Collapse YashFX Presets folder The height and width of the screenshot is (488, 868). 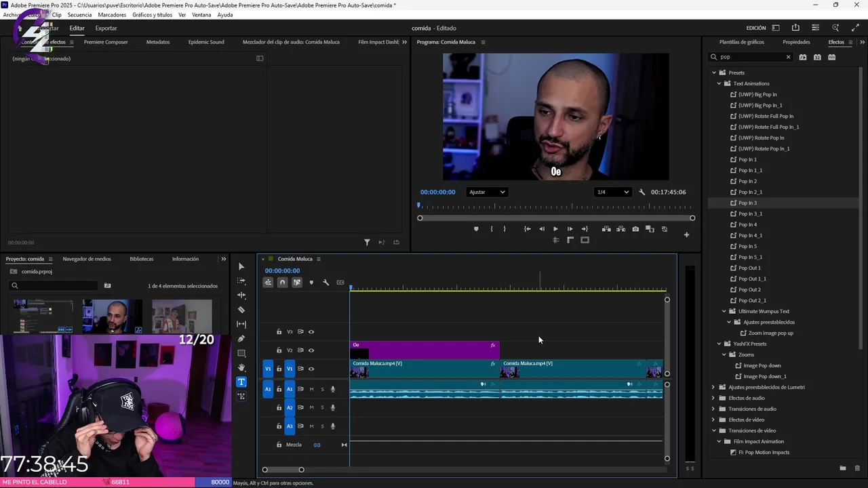(x=719, y=344)
